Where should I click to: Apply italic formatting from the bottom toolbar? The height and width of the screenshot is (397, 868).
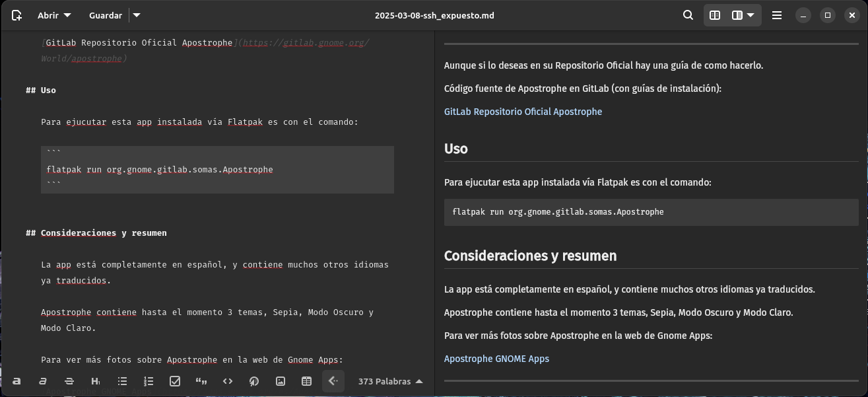43,381
